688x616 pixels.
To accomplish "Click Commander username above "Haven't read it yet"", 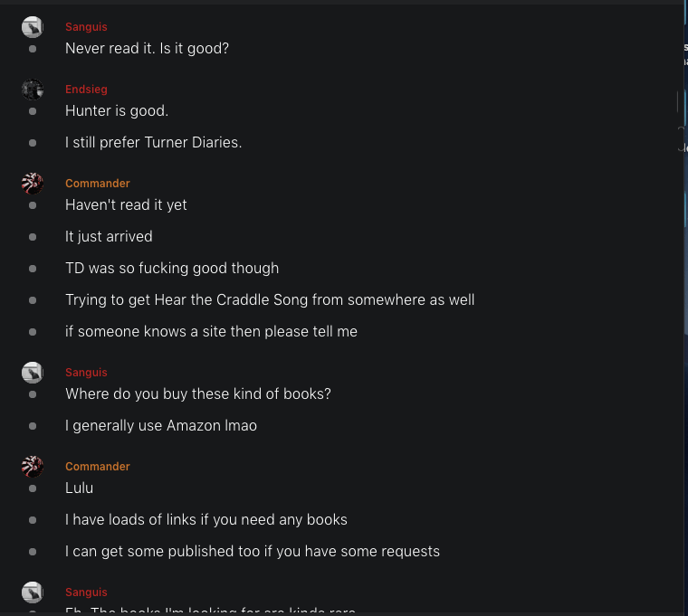I will tap(98, 184).
